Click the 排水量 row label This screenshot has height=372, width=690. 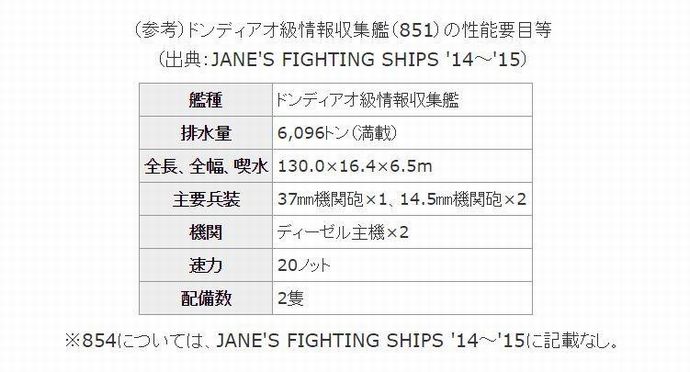[206, 133]
